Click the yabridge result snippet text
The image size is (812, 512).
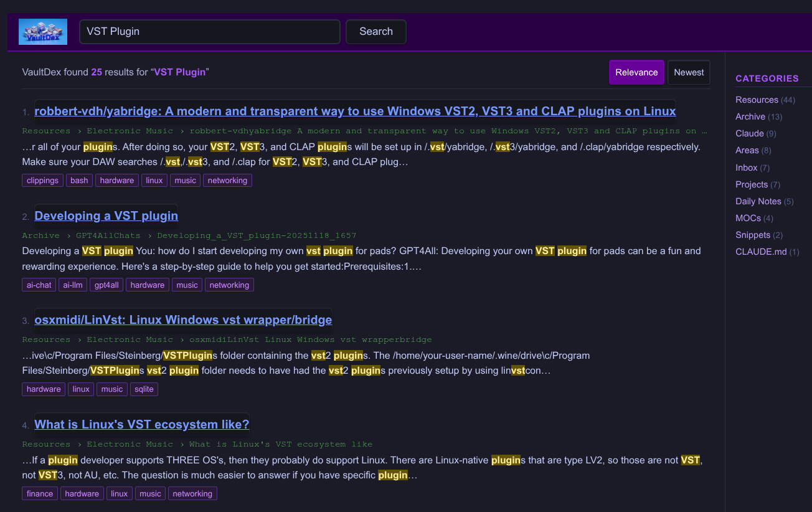pyautogui.click(x=361, y=154)
